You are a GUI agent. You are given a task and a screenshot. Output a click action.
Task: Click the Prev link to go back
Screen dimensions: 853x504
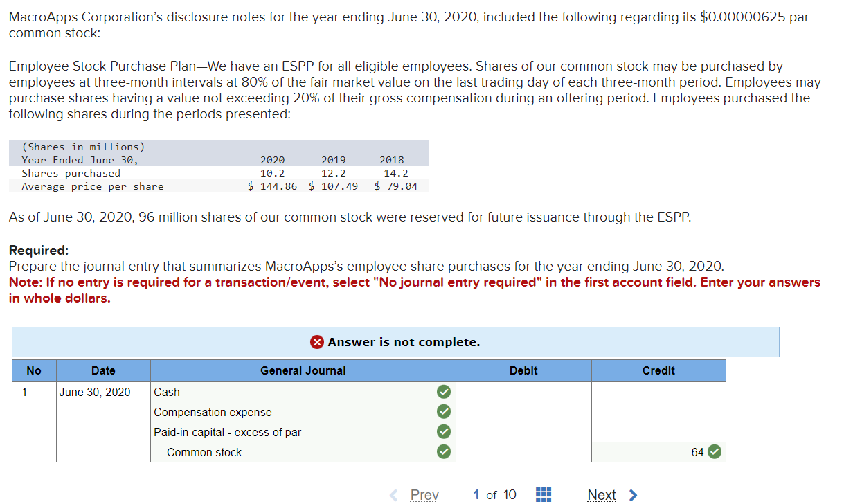click(424, 495)
